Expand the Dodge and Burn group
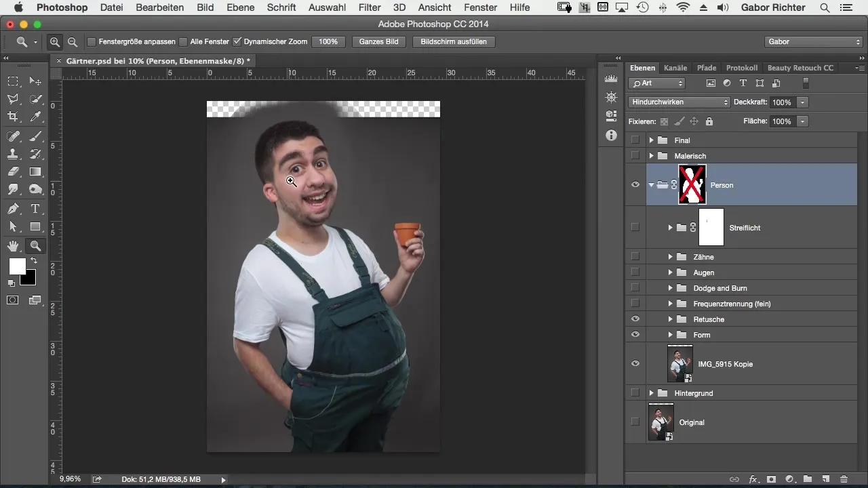868x488 pixels. coord(670,288)
